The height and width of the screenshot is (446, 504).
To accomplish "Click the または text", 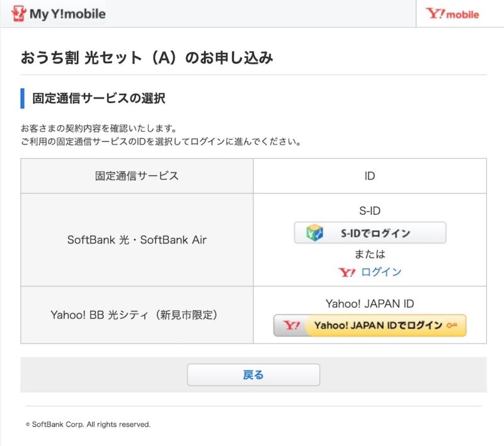I will point(370,254).
